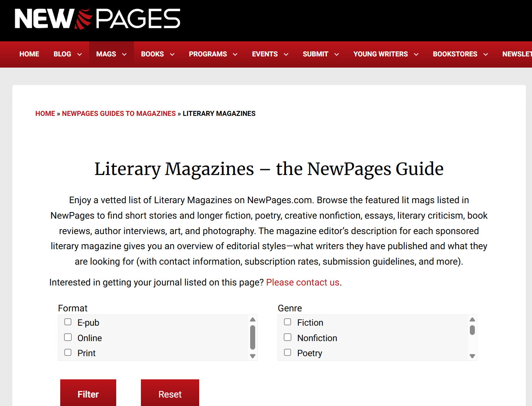This screenshot has width=532, height=406.
Task: Expand the Bookstores dropdown chevron
Action: point(486,54)
